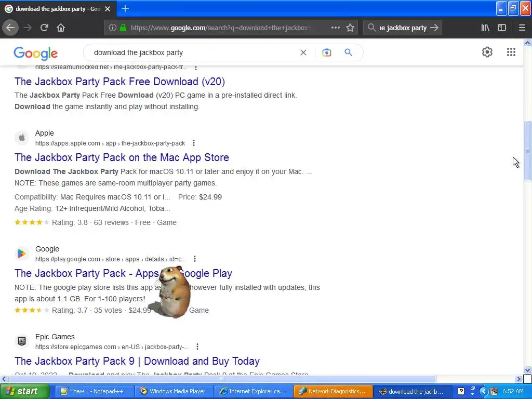532x399 pixels.
Task: Click the vertical scrollbar down arrow
Action: pyautogui.click(x=527, y=370)
